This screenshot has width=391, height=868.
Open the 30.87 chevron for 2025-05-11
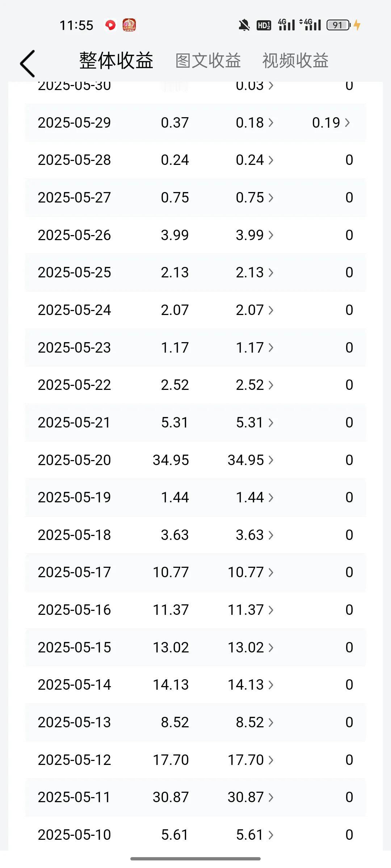pos(251,797)
